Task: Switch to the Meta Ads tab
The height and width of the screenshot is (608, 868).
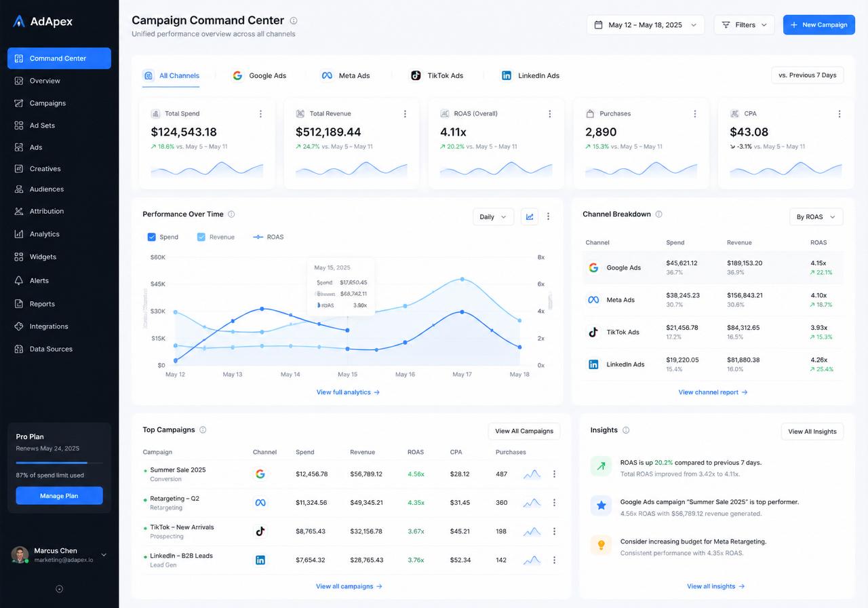Action: 346,75
